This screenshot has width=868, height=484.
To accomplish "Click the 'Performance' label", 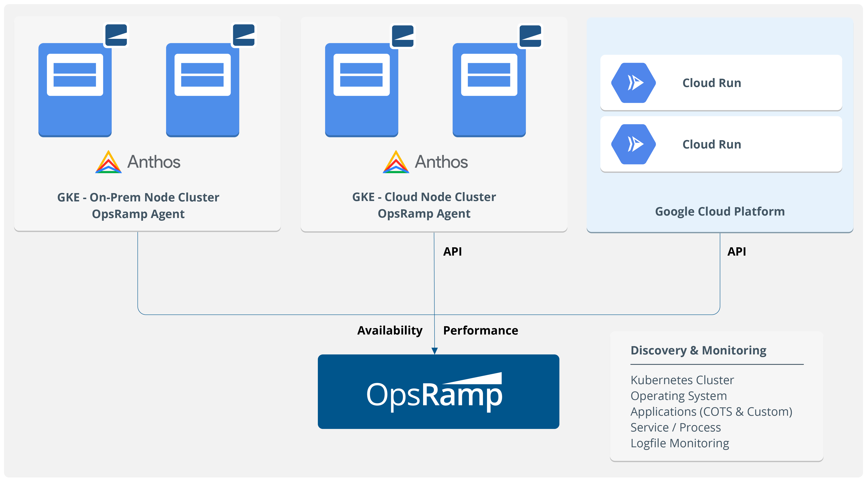I will 480,331.
